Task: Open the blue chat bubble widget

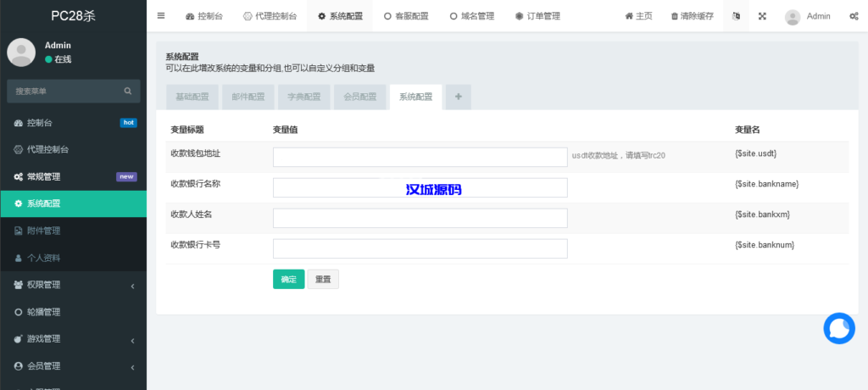Action: coord(839,328)
